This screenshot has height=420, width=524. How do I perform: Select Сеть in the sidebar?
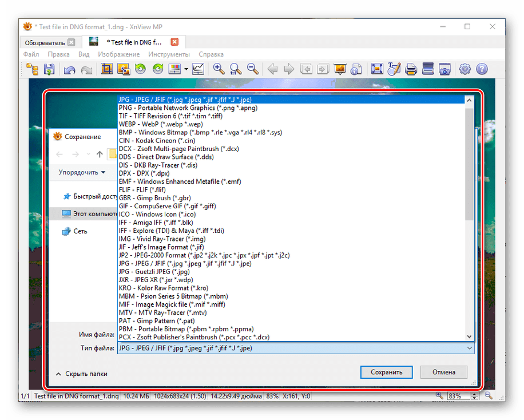75,231
